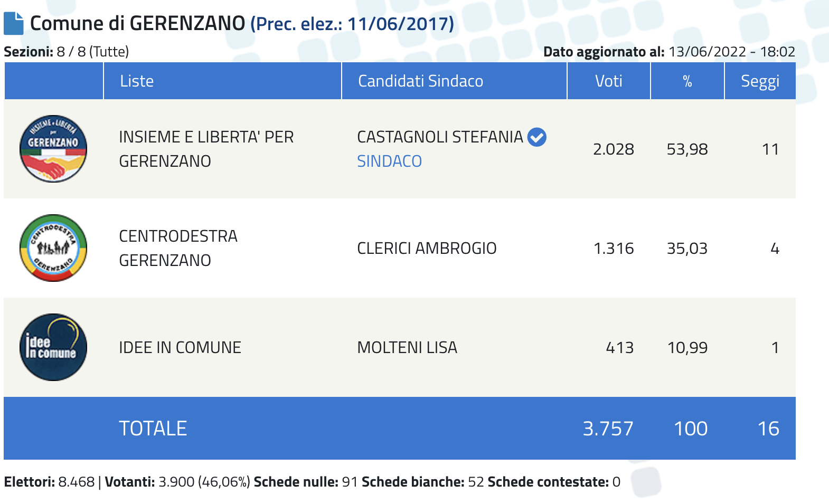Click the percent column header

pyautogui.click(x=687, y=81)
